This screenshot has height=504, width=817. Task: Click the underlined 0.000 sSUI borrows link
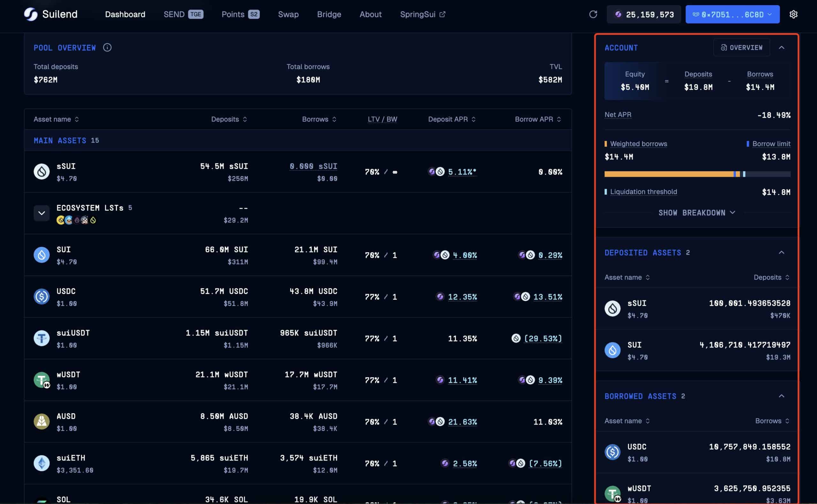tap(313, 166)
